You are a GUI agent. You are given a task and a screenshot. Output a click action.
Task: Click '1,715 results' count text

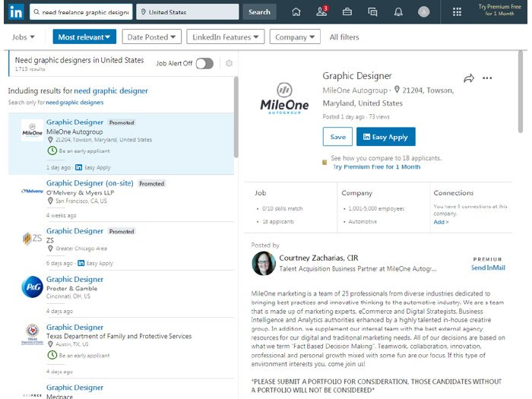pyautogui.click(x=30, y=69)
